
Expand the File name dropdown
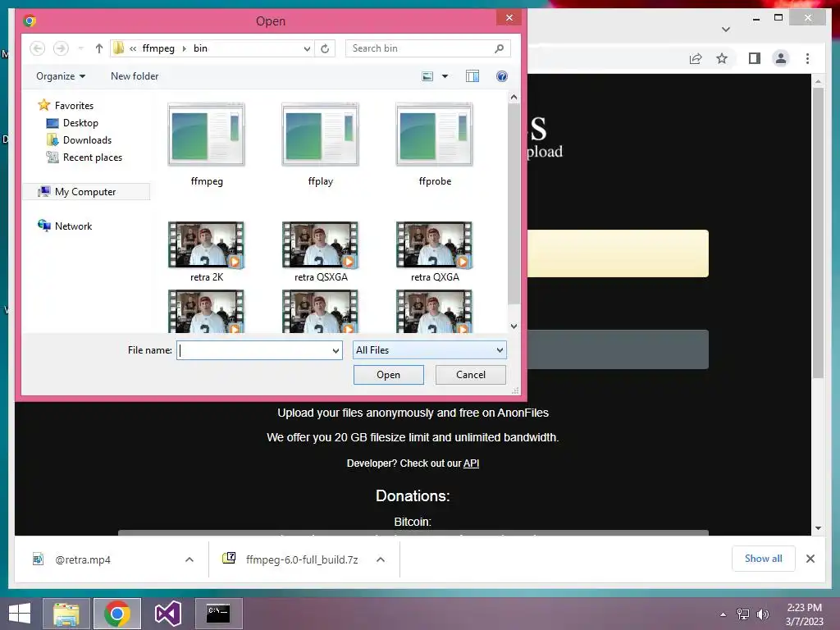click(336, 350)
